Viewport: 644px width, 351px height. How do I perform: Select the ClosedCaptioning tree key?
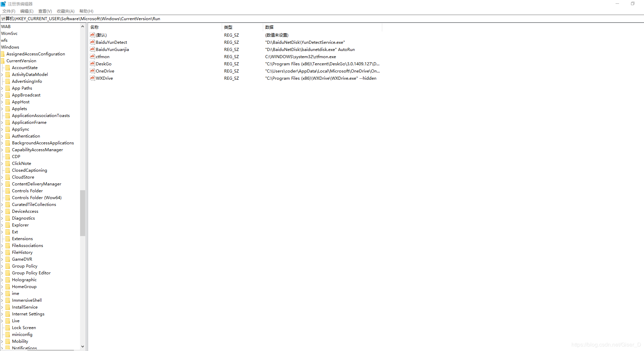pyautogui.click(x=29, y=170)
